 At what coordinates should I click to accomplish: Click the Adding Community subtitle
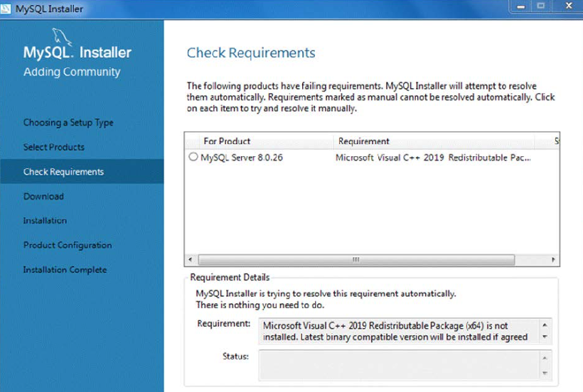pos(72,72)
